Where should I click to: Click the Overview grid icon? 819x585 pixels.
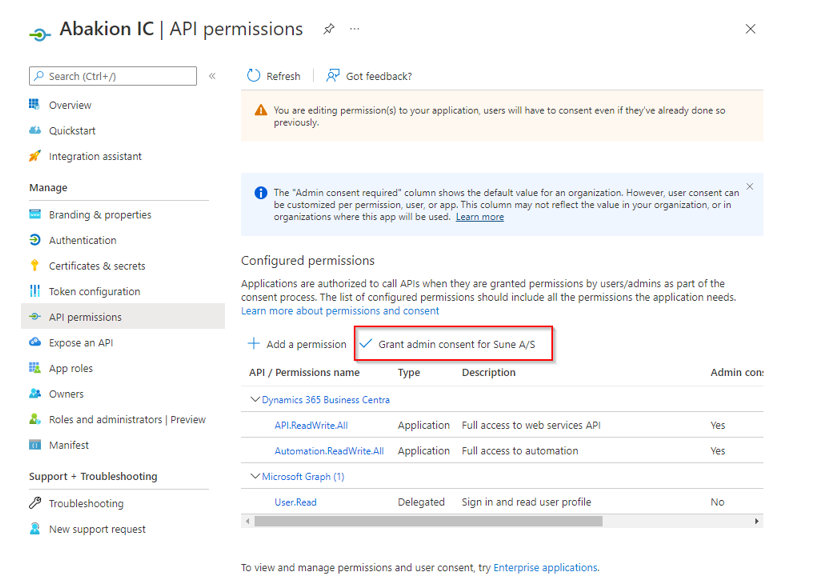tap(34, 104)
